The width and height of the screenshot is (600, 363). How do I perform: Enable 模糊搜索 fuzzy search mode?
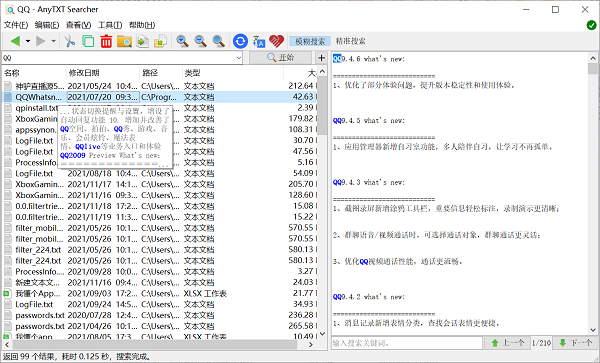[x=310, y=41]
